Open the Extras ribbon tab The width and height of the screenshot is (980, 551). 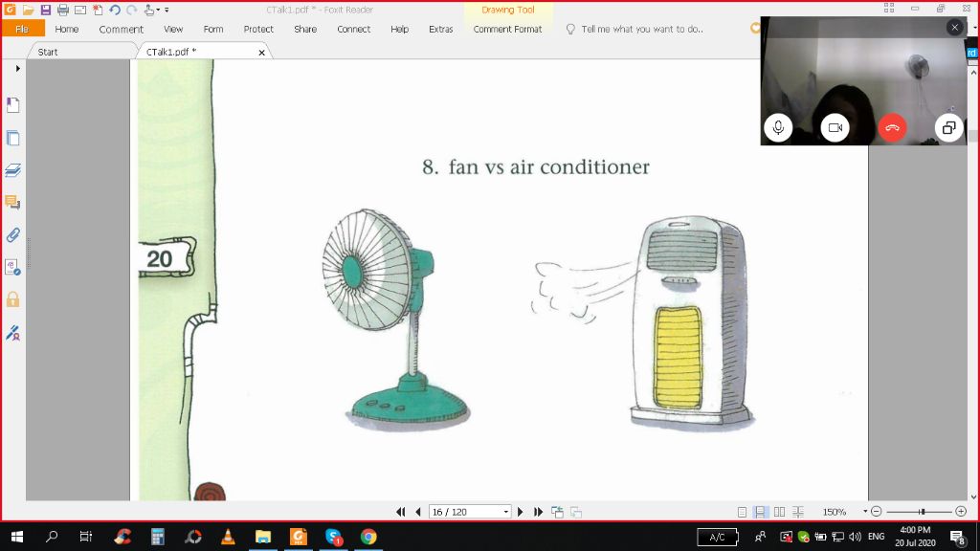click(x=440, y=29)
